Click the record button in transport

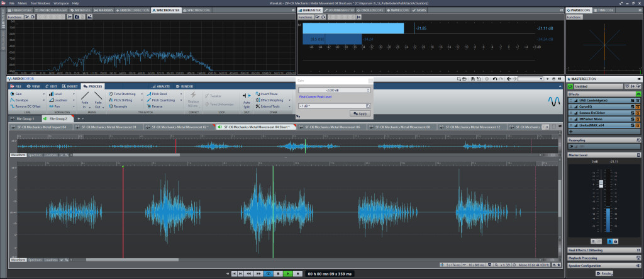pyautogui.click(x=298, y=273)
